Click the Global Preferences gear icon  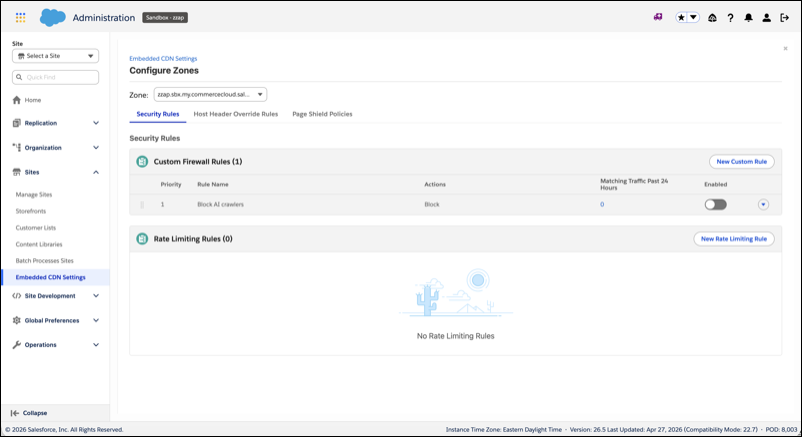17,320
